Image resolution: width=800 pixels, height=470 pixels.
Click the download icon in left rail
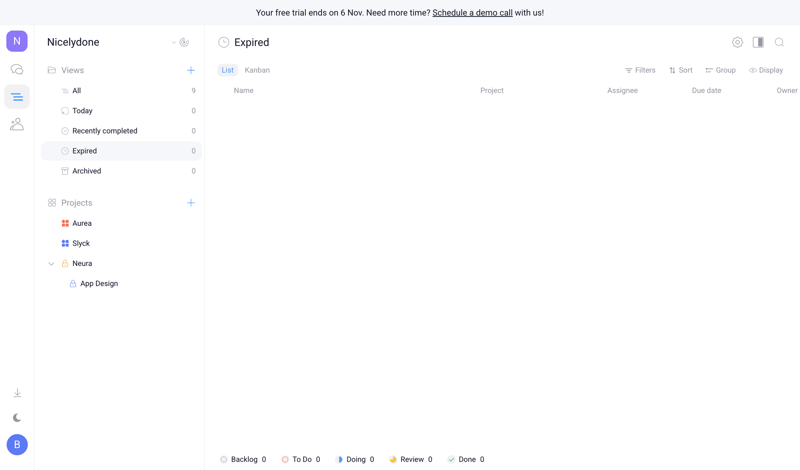tap(17, 393)
